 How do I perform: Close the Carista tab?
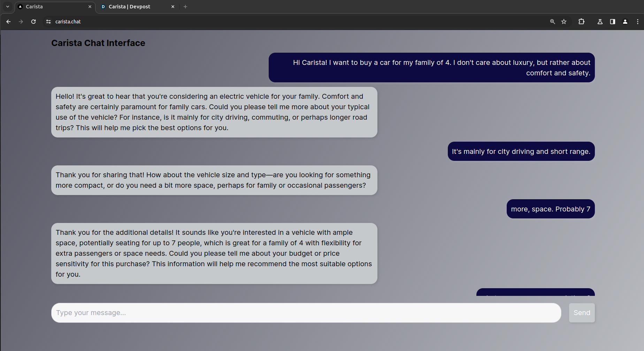coord(90,7)
